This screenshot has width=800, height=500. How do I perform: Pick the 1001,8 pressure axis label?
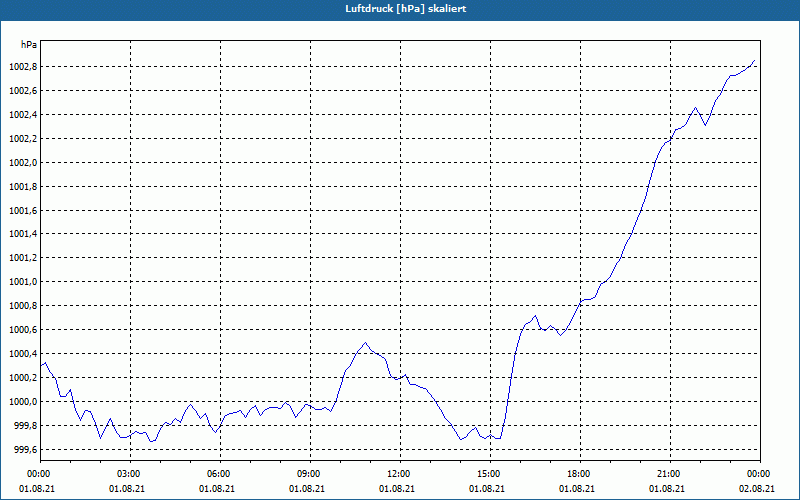coord(22,187)
